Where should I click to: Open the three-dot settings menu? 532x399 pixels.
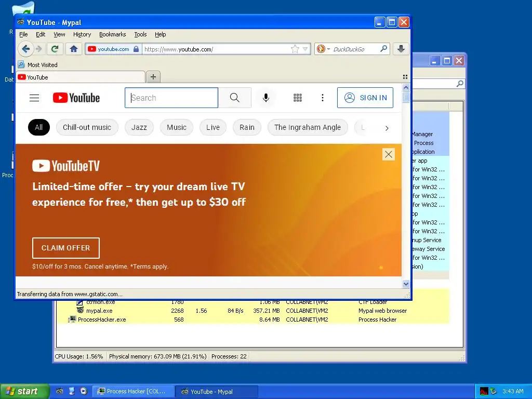point(323,98)
